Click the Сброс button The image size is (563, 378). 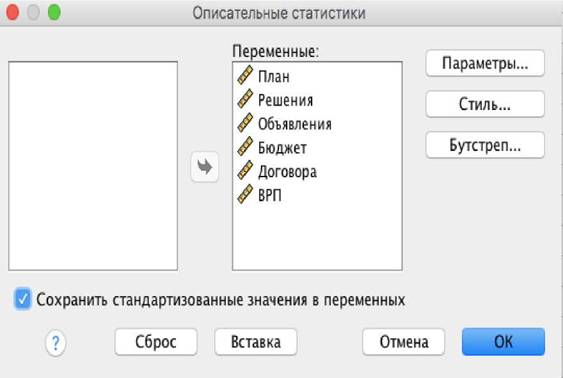click(x=156, y=342)
